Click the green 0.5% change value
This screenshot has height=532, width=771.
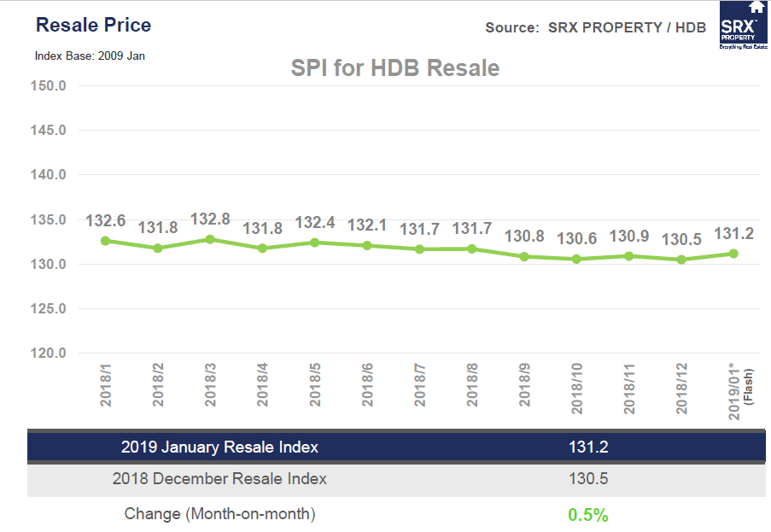pos(588,515)
